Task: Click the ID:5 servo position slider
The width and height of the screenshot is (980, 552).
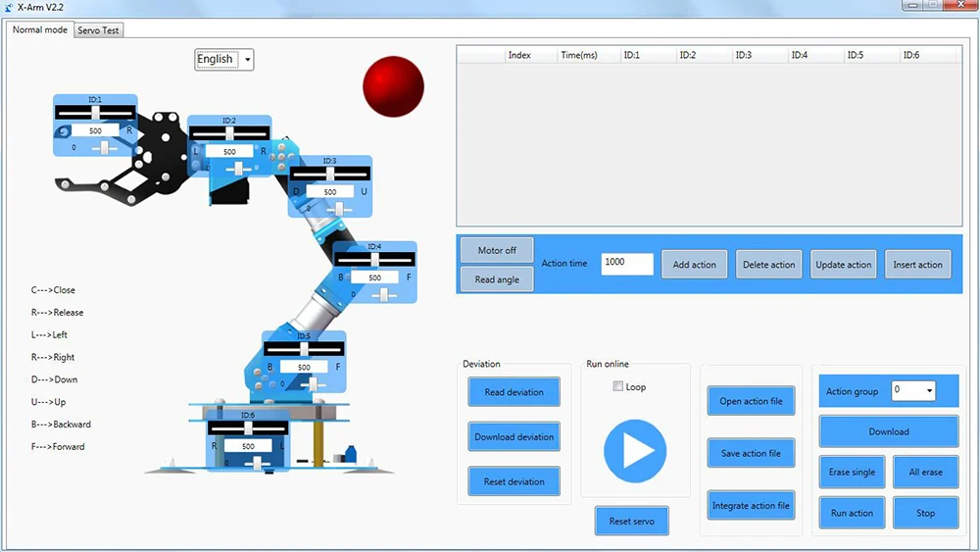Action: point(304,349)
